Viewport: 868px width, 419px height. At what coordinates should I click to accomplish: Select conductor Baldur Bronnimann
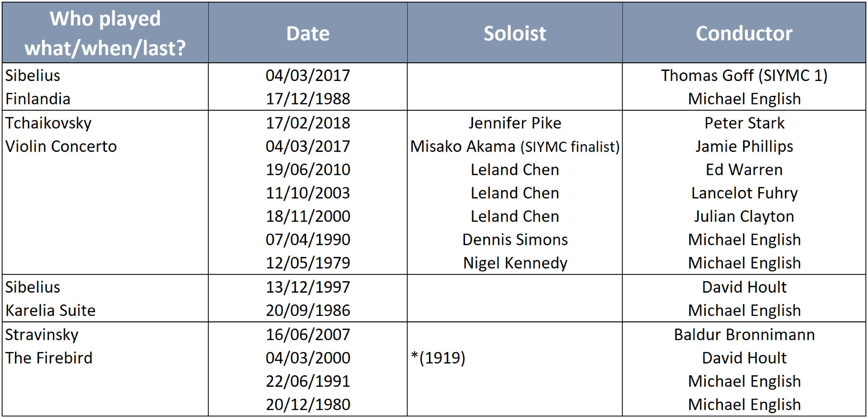click(x=744, y=335)
